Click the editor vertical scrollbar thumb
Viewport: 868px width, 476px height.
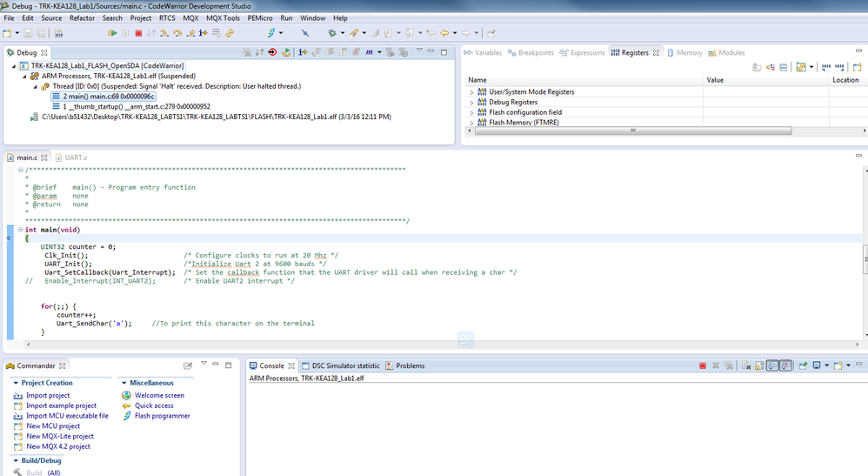(x=865, y=258)
